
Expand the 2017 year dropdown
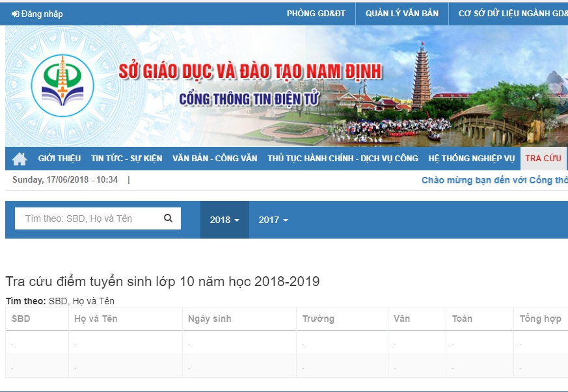tap(273, 220)
